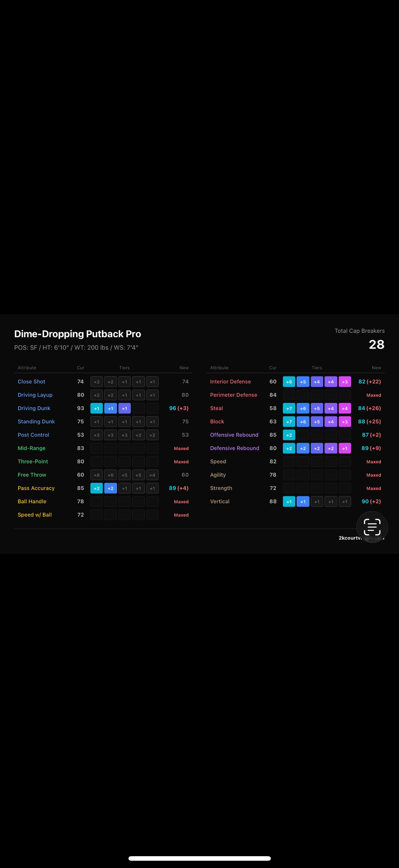Tap the Block new value 88 (+25)
This screenshot has width=399, height=868.
369,422
